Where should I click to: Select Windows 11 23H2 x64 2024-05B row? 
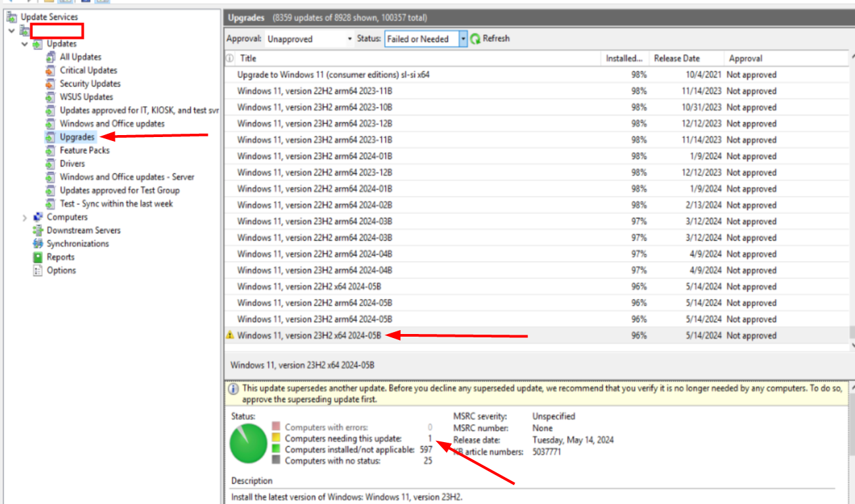(x=536, y=335)
